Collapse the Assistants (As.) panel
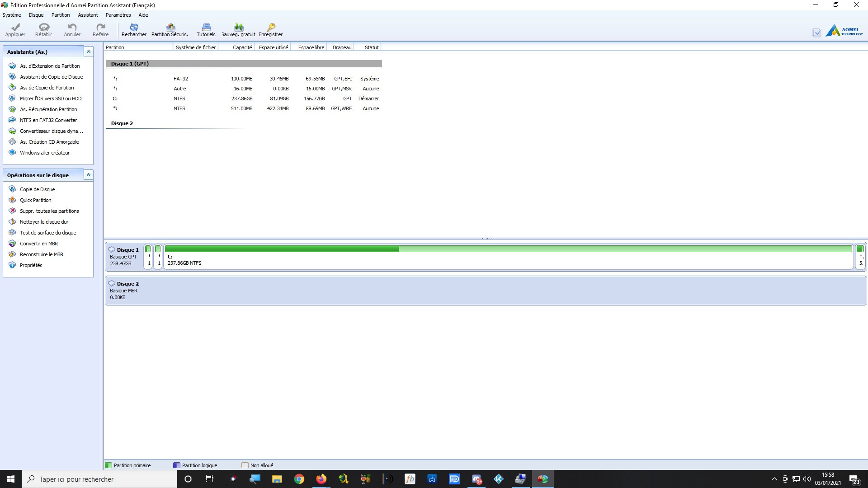Screen dimensions: 868x488 (x=89, y=52)
